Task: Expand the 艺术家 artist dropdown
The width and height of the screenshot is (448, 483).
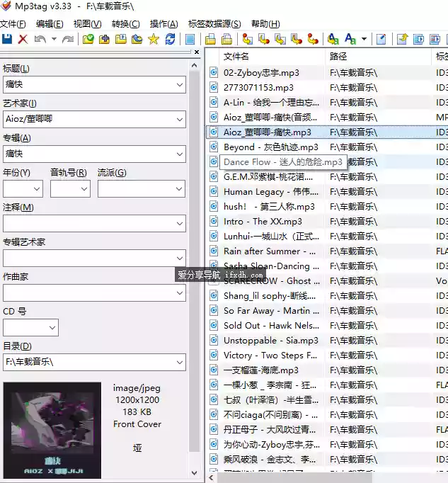Action: [x=180, y=120]
